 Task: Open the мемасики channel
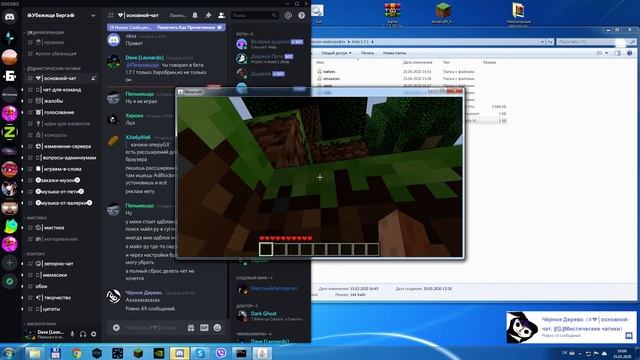point(61,275)
